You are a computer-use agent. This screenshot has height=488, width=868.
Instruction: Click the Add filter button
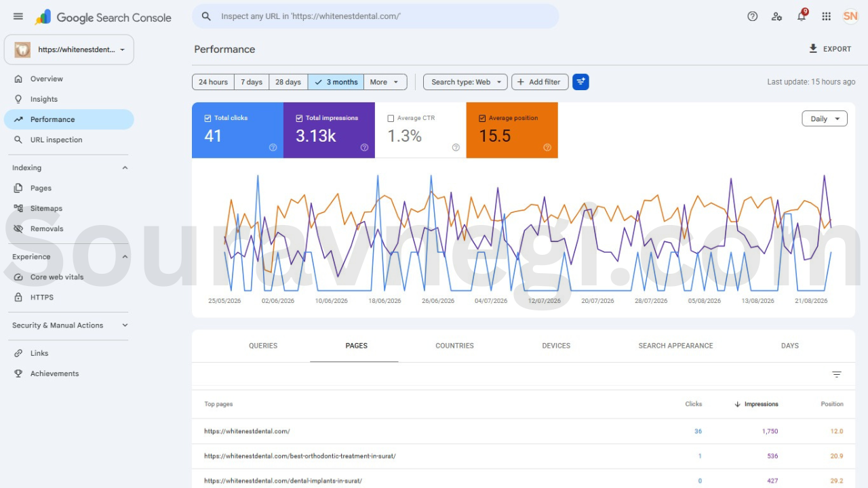point(540,82)
